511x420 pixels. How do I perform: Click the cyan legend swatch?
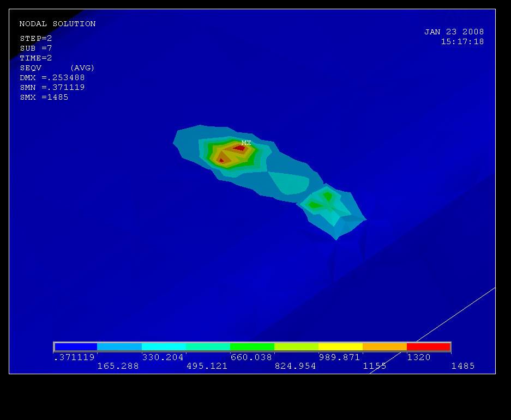click(164, 347)
